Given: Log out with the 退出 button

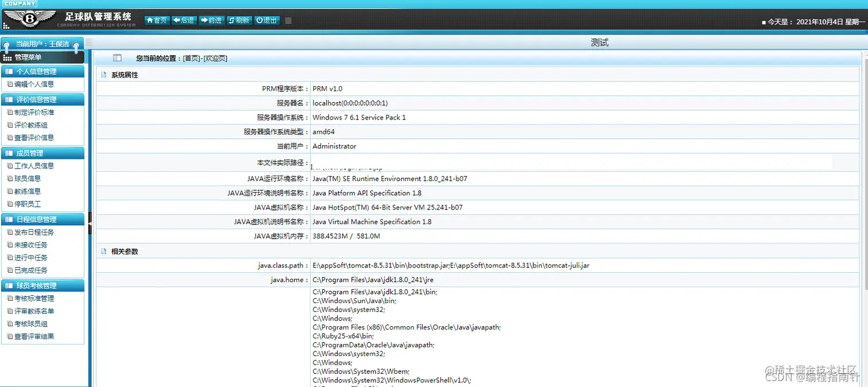Looking at the screenshot, I should [x=266, y=20].
